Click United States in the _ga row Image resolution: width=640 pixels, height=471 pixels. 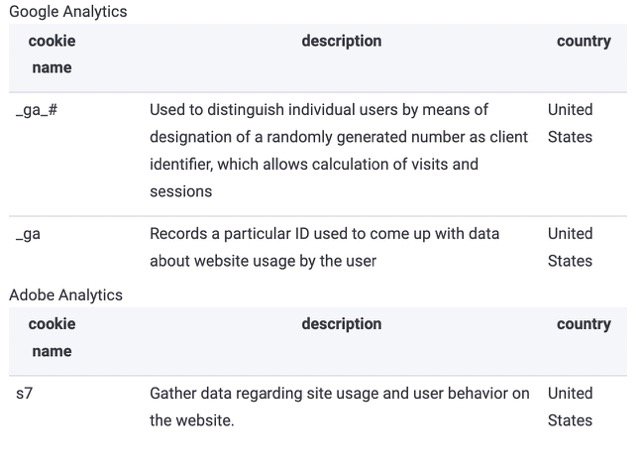570,247
